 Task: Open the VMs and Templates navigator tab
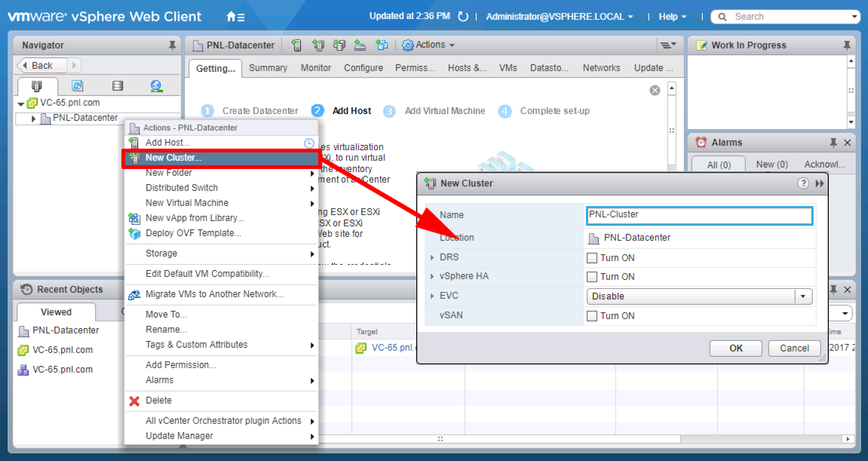(x=78, y=86)
